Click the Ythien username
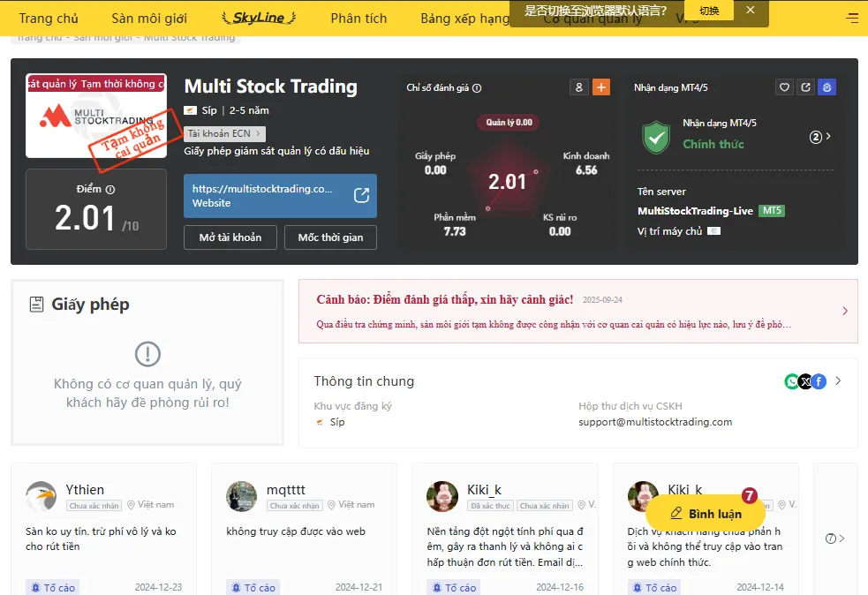The height and width of the screenshot is (595, 868). tap(85, 490)
